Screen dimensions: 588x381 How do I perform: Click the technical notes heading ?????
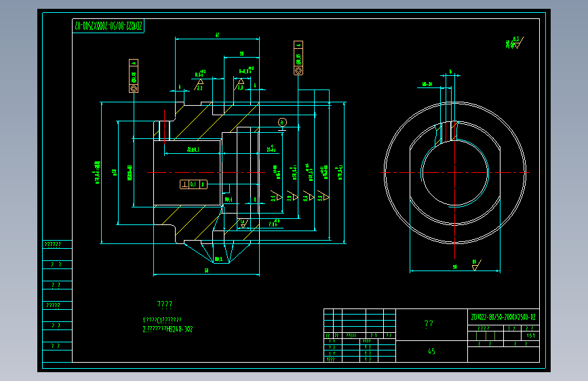(x=165, y=304)
